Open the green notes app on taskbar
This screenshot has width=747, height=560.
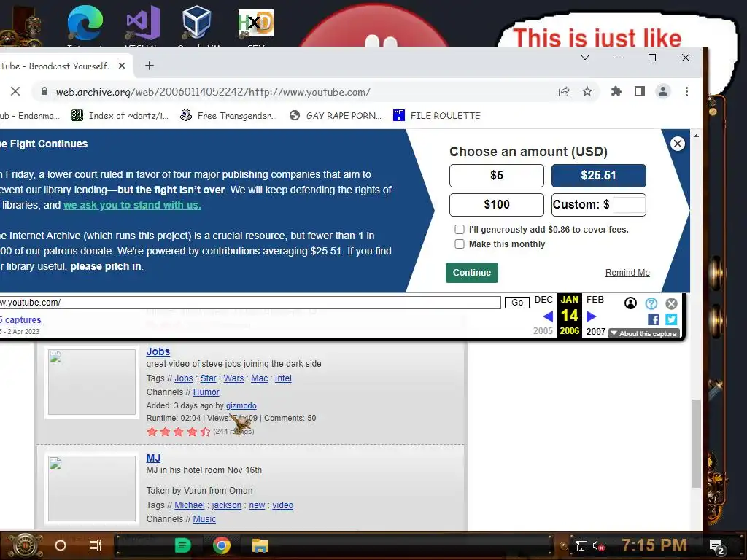pos(182,545)
